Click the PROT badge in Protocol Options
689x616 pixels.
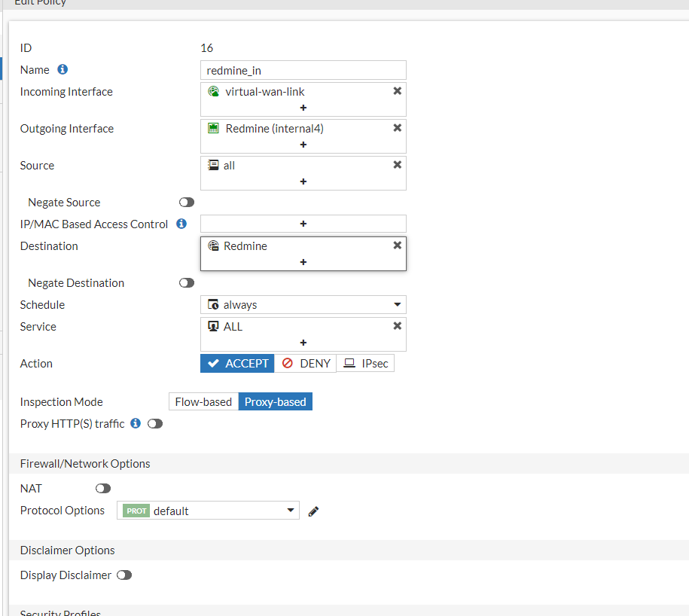point(136,511)
